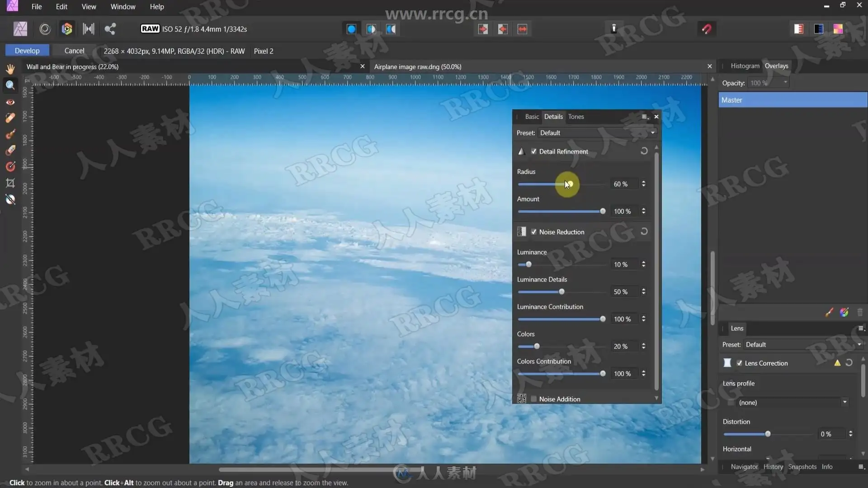Click the swap before and after icon

coord(522,29)
